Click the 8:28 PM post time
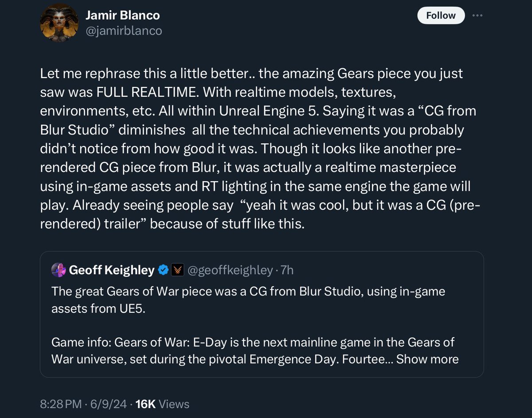The height and width of the screenshot is (418, 532). [x=61, y=404]
